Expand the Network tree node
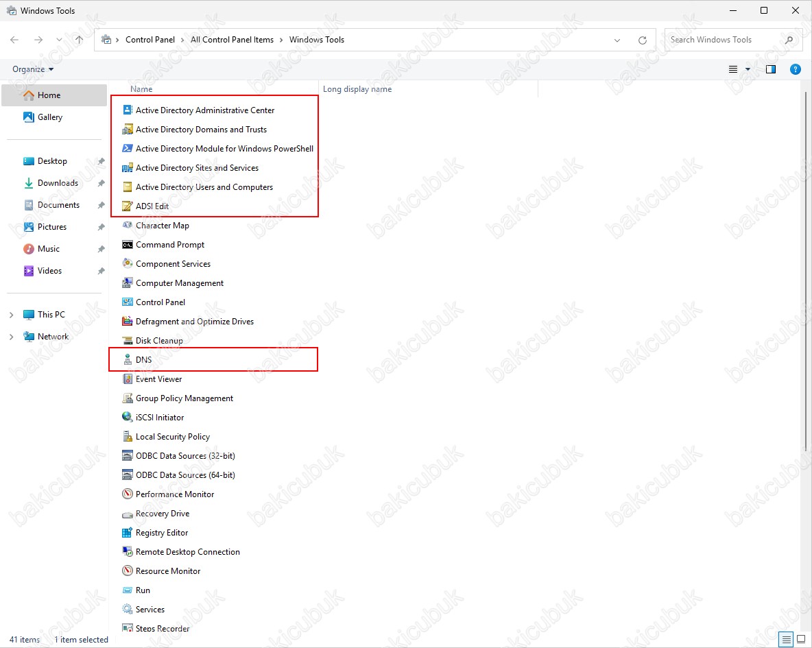 pyautogui.click(x=12, y=337)
